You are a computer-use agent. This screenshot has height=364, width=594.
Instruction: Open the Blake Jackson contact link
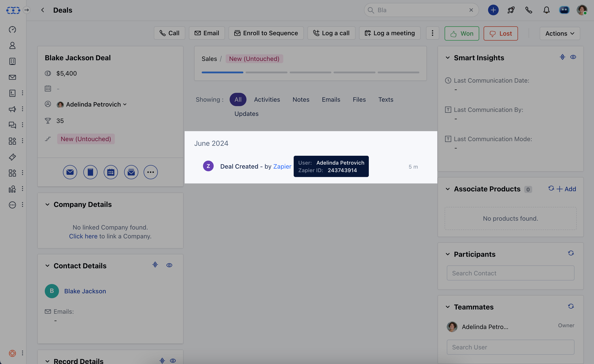(85, 291)
